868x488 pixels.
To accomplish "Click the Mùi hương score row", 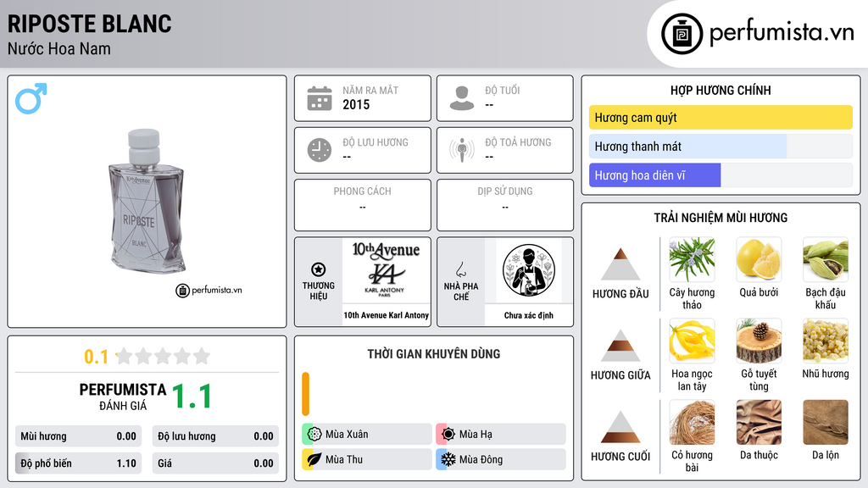I will pos(78,436).
